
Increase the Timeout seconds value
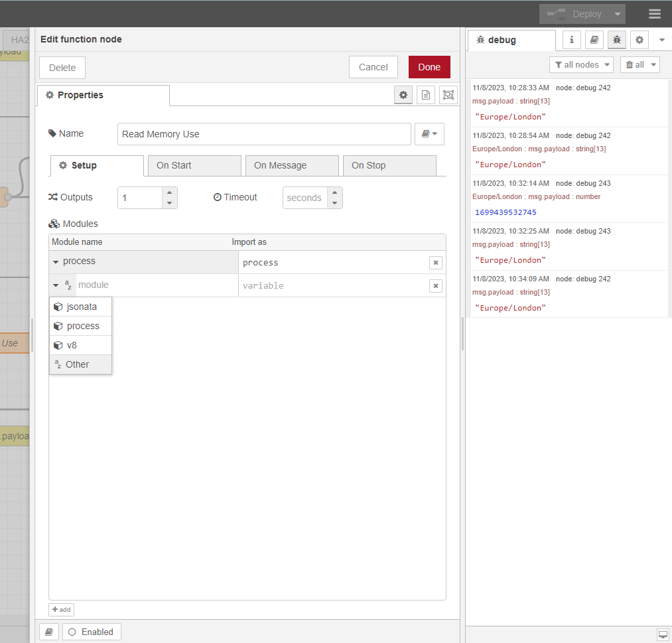(x=335, y=192)
